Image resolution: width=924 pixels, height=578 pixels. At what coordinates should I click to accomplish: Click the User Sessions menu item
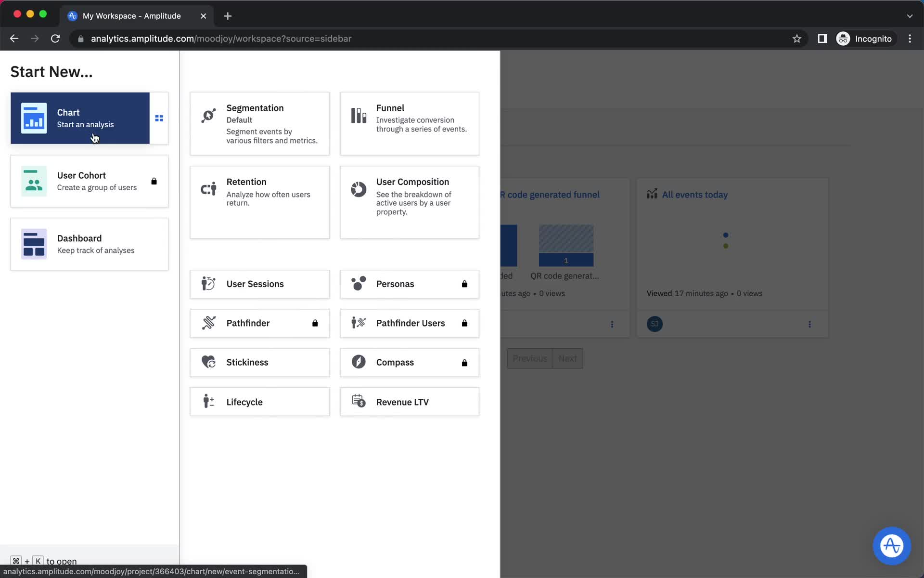[x=259, y=283]
